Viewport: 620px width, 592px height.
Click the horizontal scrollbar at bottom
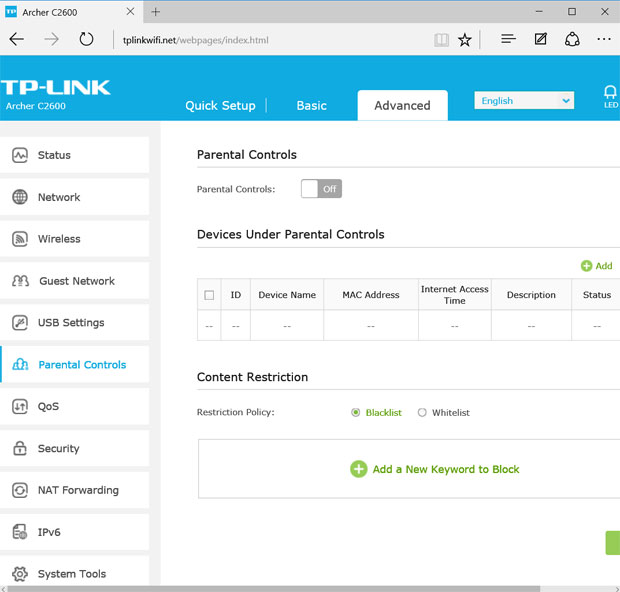(274, 589)
